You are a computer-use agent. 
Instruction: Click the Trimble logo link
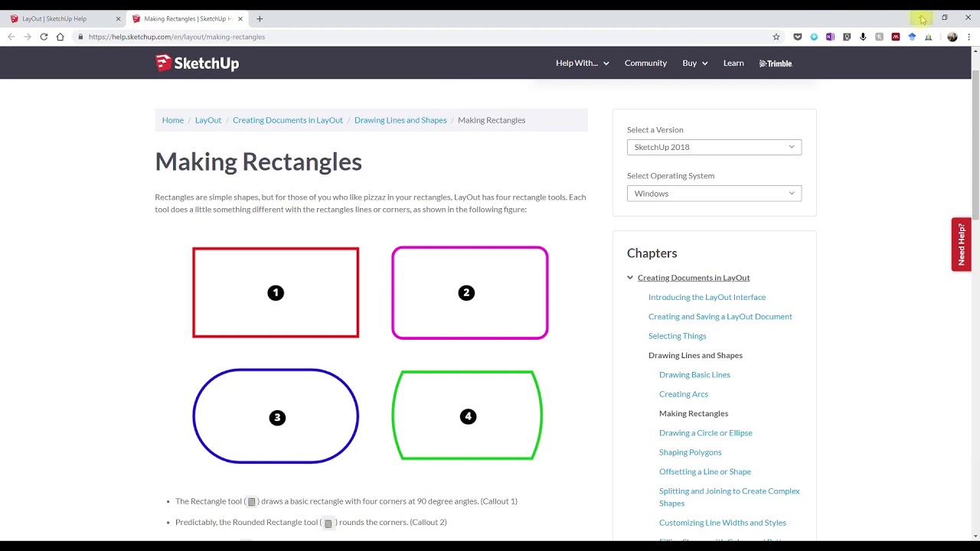click(776, 64)
